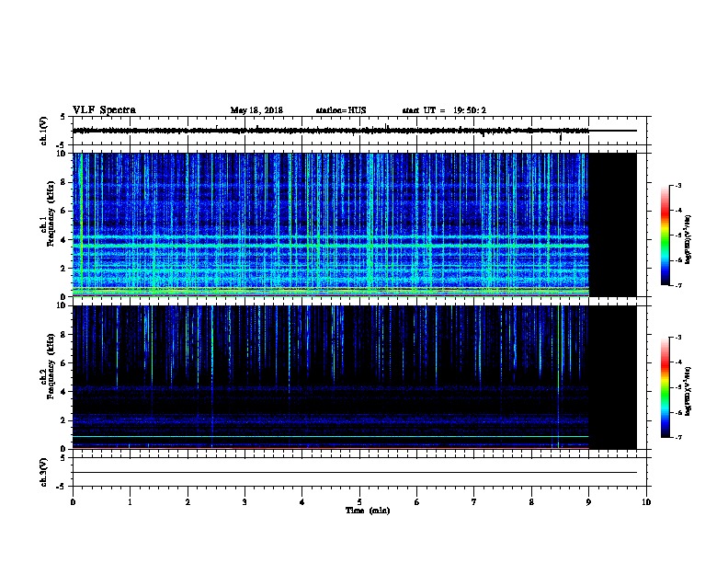Click the "5" tick on ch.1(V) axis
The height and width of the screenshot is (563, 728).
(63, 117)
